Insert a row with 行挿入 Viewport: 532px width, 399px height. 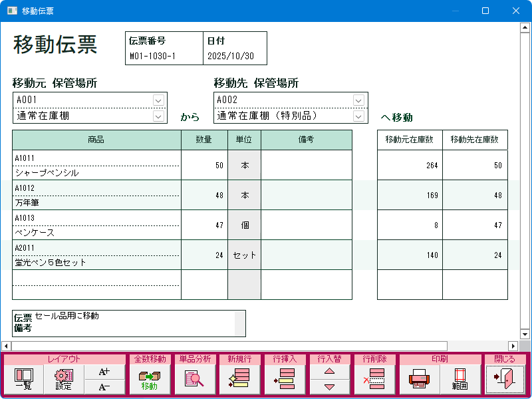tap(285, 379)
